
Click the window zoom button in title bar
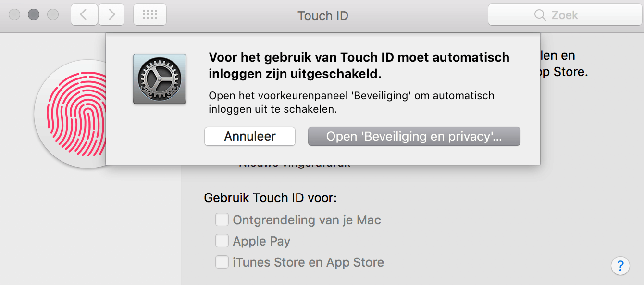tap(52, 15)
